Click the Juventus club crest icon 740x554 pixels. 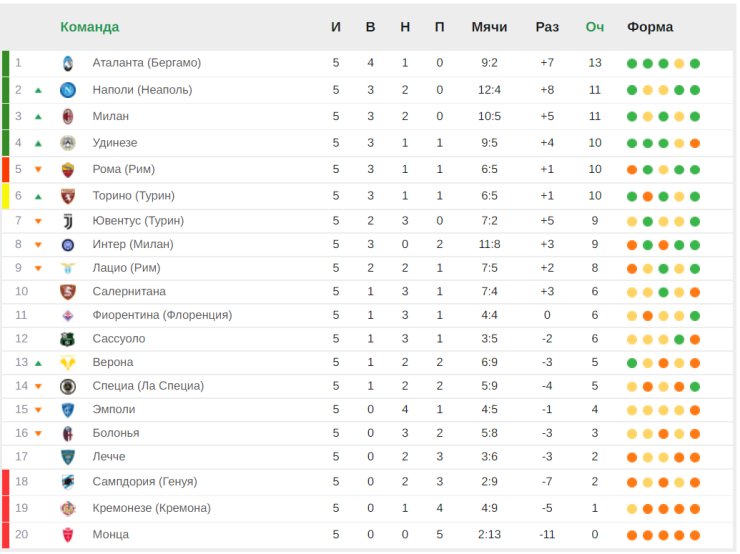(x=68, y=221)
